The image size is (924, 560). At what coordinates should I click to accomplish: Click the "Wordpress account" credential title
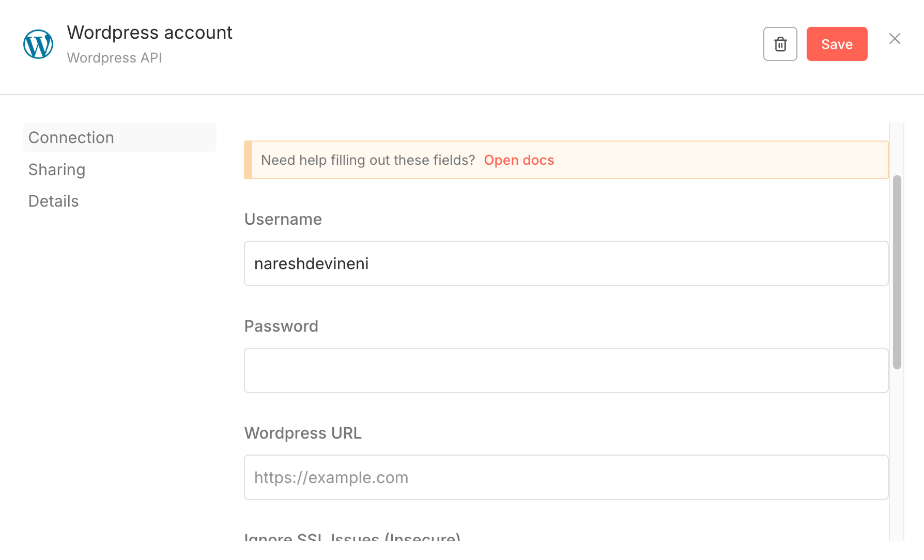pyautogui.click(x=150, y=33)
